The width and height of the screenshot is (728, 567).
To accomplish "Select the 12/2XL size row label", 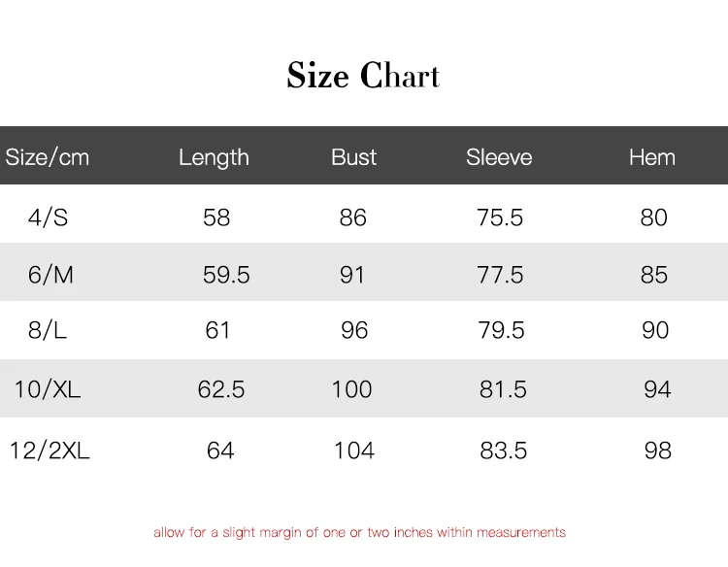I will click(x=50, y=450).
